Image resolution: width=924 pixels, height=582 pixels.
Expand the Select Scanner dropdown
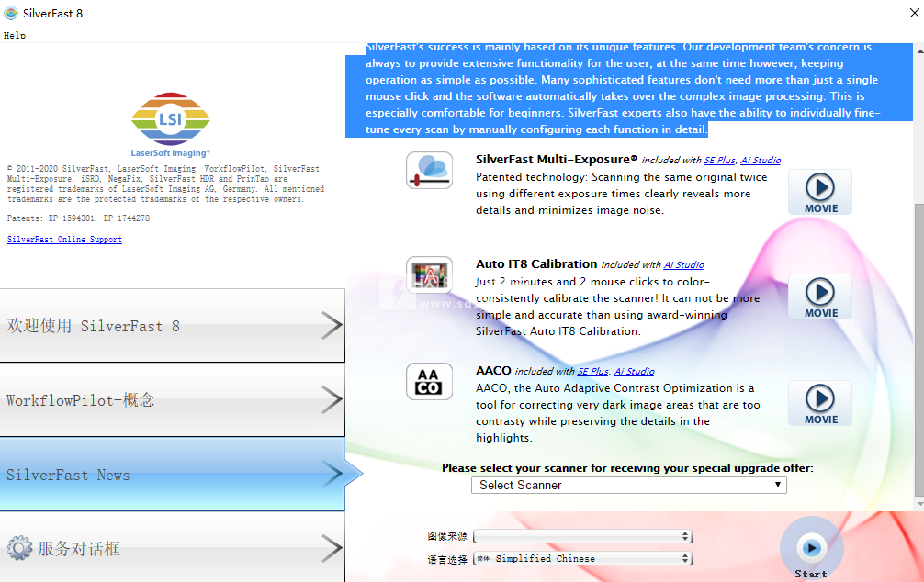(629, 486)
